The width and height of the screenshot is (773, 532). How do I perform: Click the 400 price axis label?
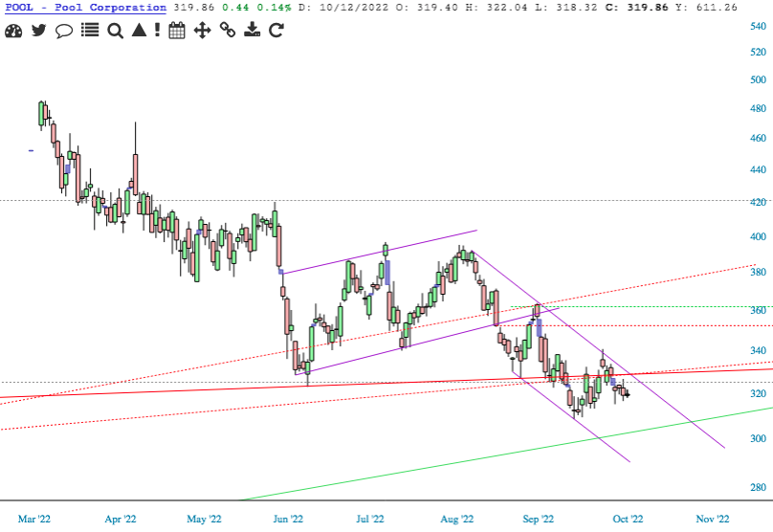click(758, 236)
